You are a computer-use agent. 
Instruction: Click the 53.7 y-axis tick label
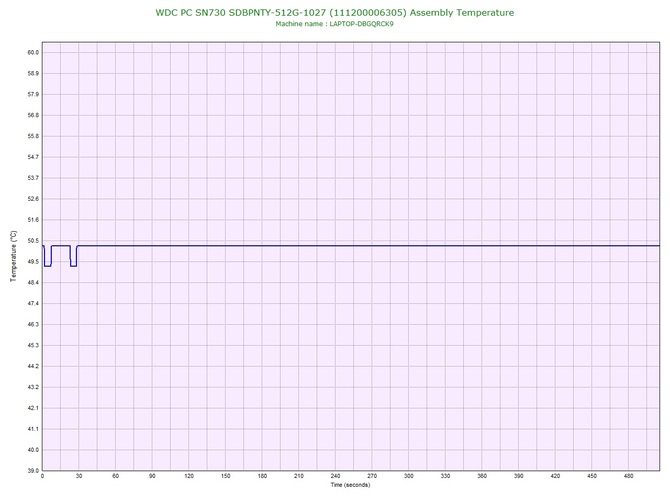pos(33,178)
